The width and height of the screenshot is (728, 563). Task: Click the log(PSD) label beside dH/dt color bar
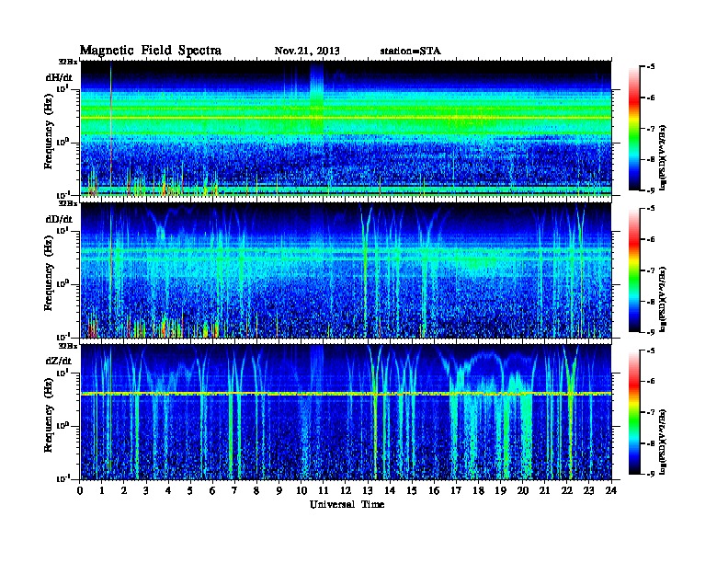pos(664,157)
